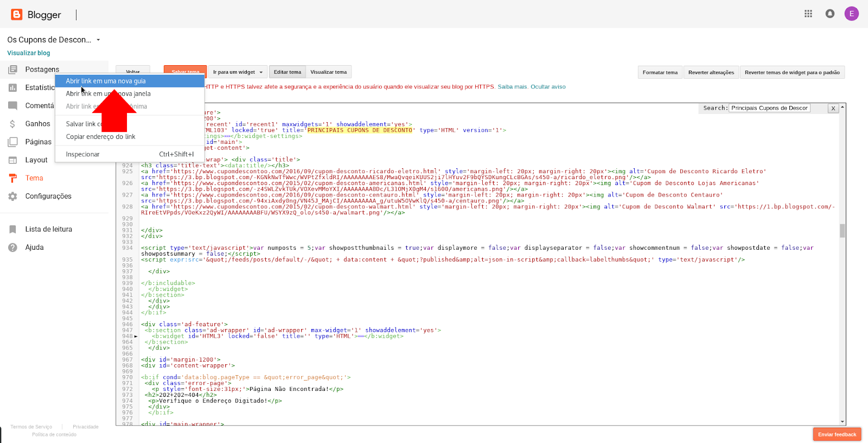The width and height of the screenshot is (868, 443).
Task: Open the Privacidade footer link
Action: (x=86, y=427)
